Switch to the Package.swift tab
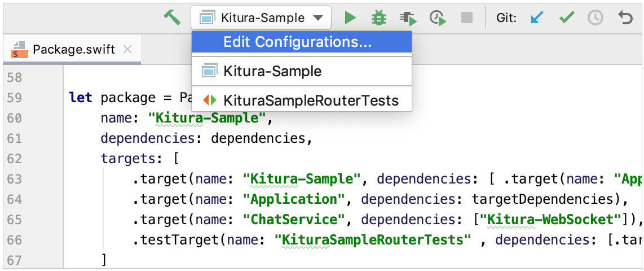The width and height of the screenshot is (644, 271). 73,50
